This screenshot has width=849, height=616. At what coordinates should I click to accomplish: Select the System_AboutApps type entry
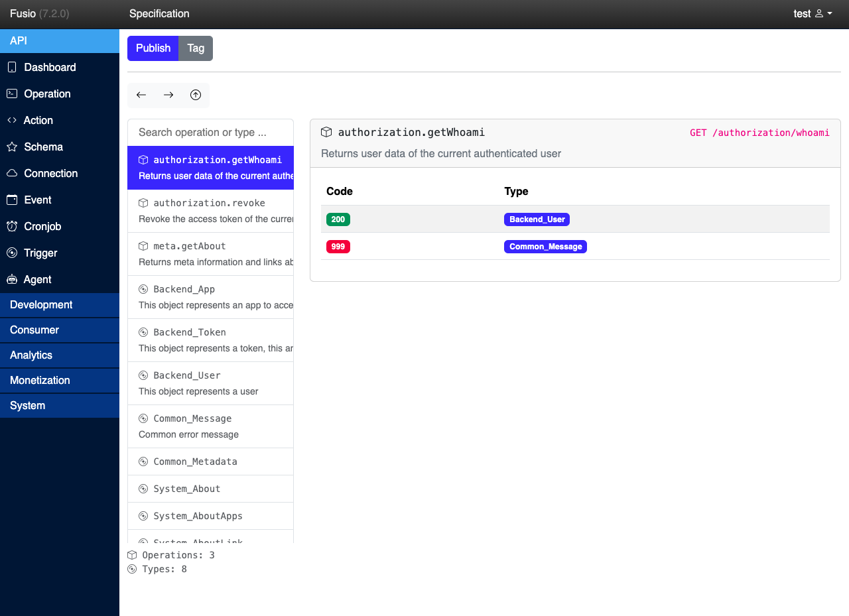pos(210,516)
